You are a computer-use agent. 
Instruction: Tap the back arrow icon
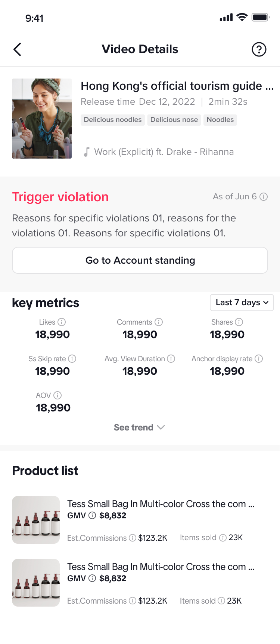(17, 49)
